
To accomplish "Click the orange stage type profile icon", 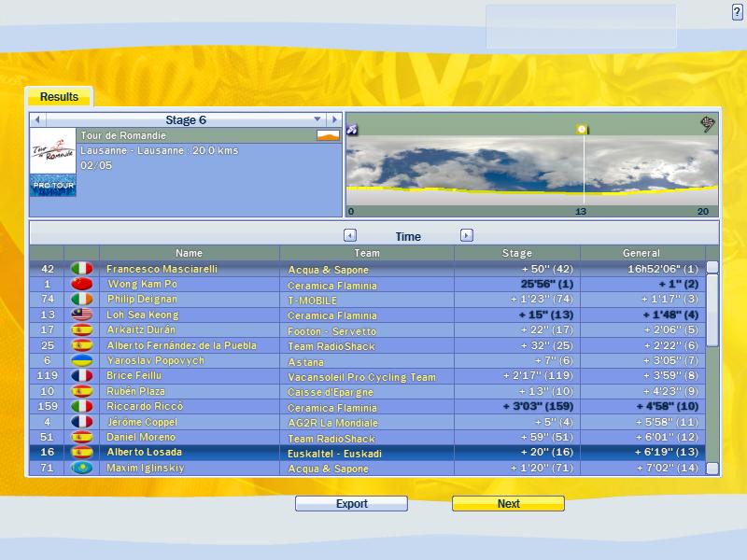I will [x=328, y=135].
